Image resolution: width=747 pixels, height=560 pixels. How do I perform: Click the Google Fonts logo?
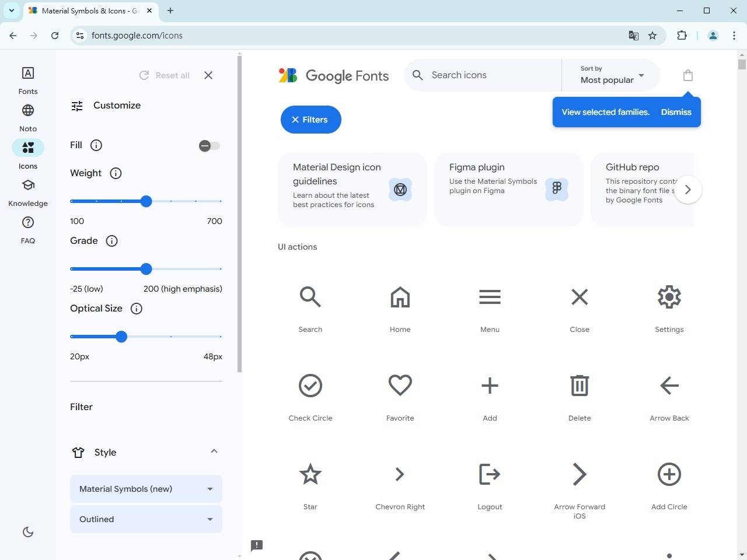click(334, 75)
